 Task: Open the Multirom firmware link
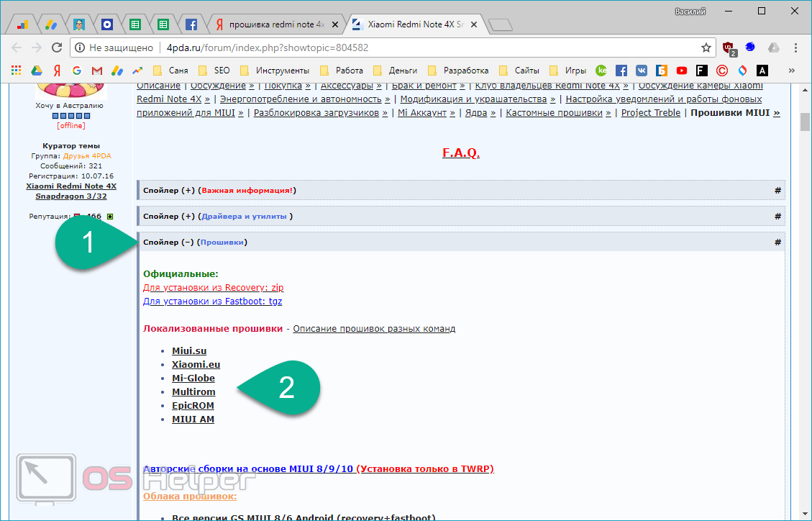click(193, 392)
